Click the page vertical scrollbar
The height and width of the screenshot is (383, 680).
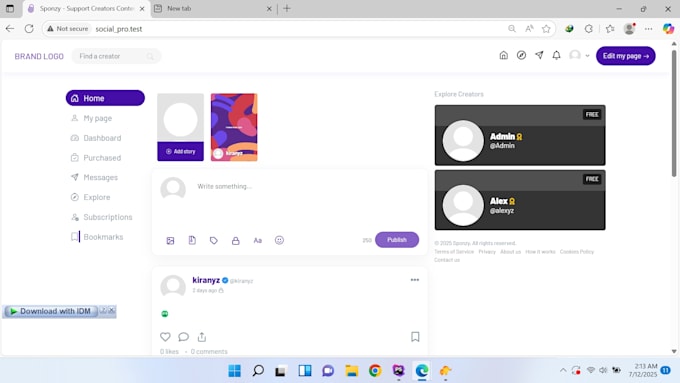673,114
